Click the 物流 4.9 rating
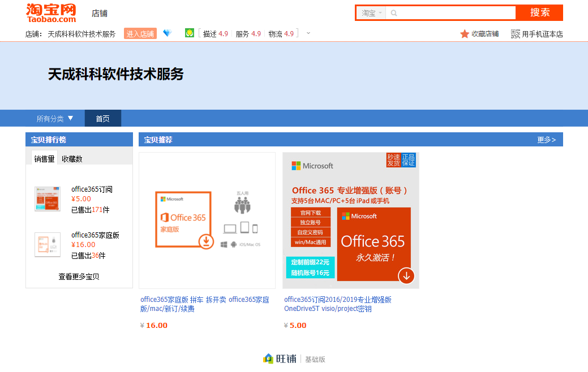The height and width of the screenshot is (372, 588). coord(281,34)
